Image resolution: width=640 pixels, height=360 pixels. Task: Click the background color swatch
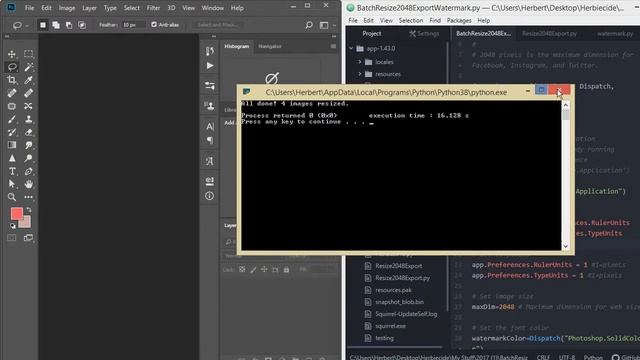26,223
